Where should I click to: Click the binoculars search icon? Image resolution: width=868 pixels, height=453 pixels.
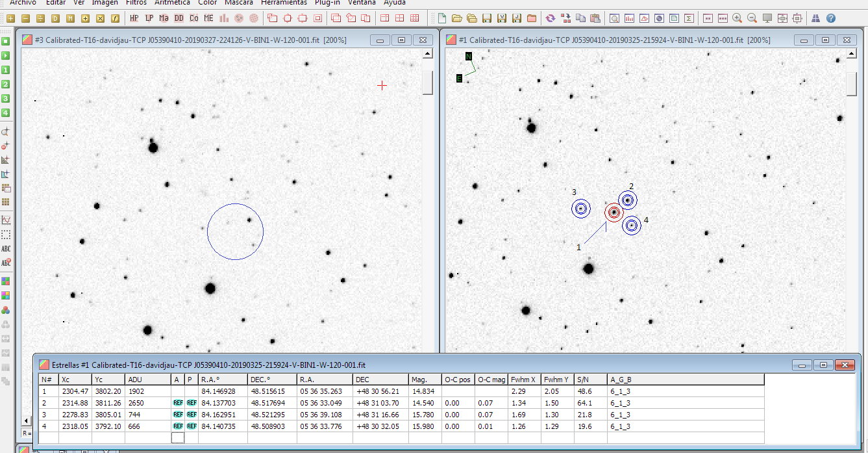pos(816,18)
